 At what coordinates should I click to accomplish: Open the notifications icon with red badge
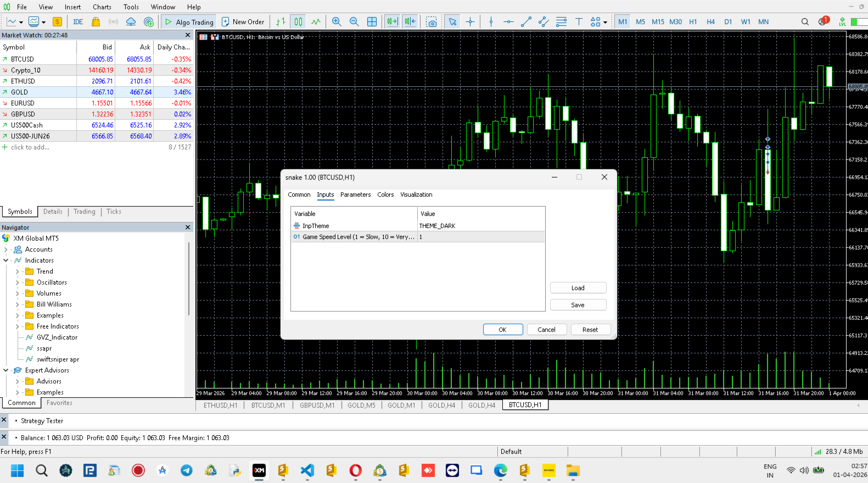tap(824, 21)
